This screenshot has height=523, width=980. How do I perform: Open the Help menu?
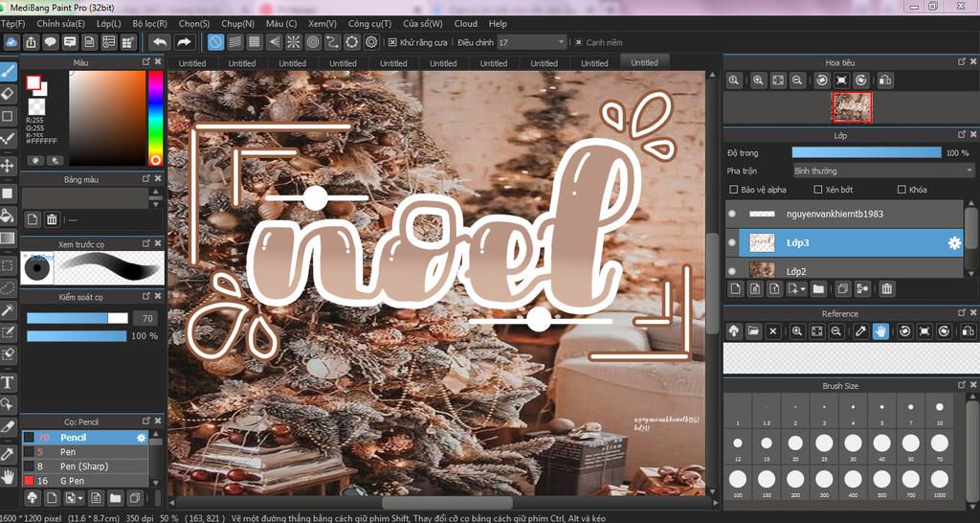point(498,24)
